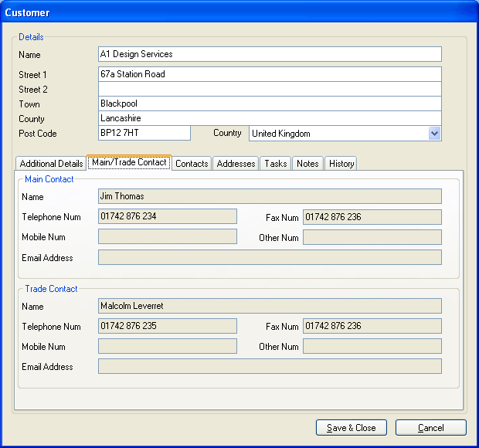
Task: Click the empty Street 2 field
Action: tap(270, 89)
